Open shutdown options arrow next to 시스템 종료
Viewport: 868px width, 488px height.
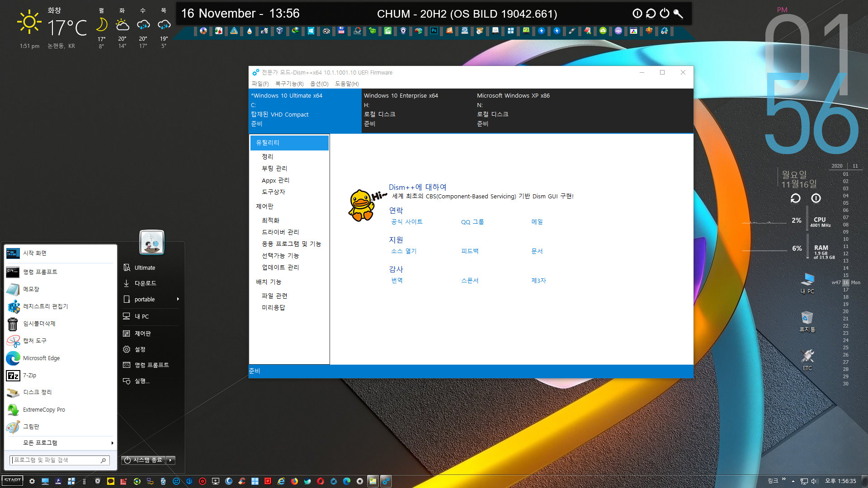170,460
